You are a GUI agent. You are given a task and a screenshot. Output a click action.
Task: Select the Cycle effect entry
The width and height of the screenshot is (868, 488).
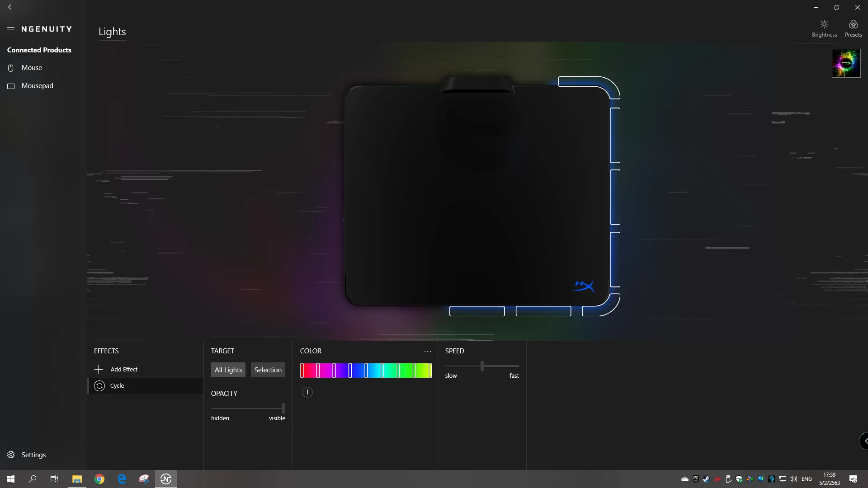(x=145, y=385)
